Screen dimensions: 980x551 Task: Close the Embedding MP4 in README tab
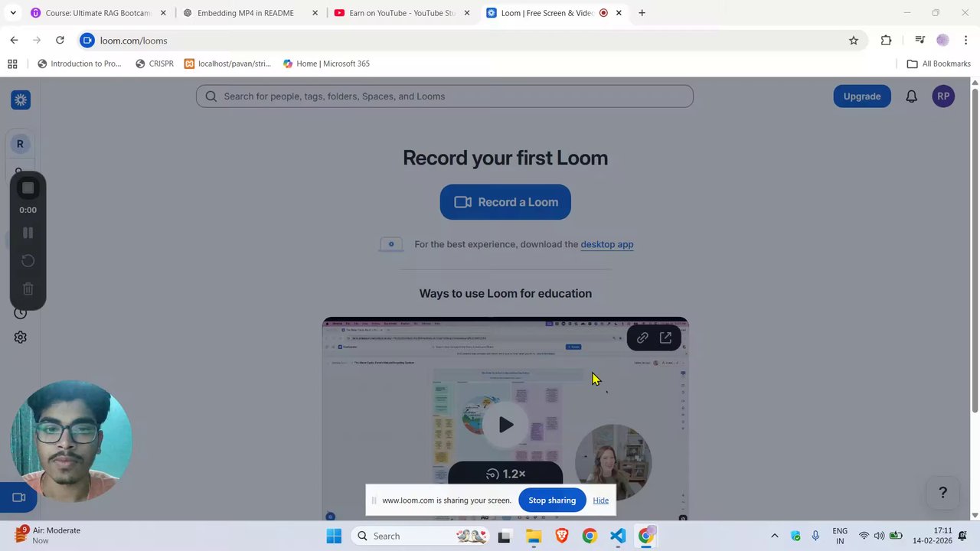tap(315, 13)
